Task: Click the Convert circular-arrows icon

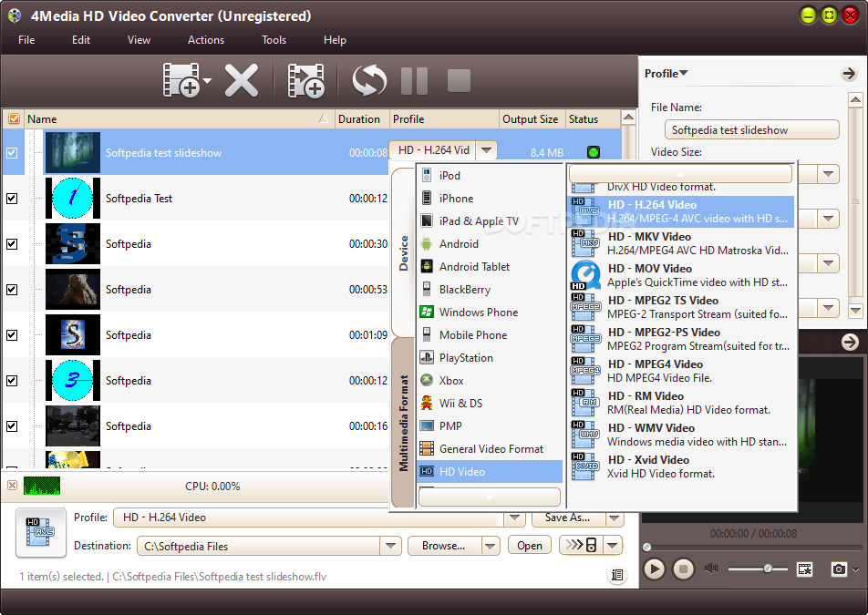Action: 369,80
